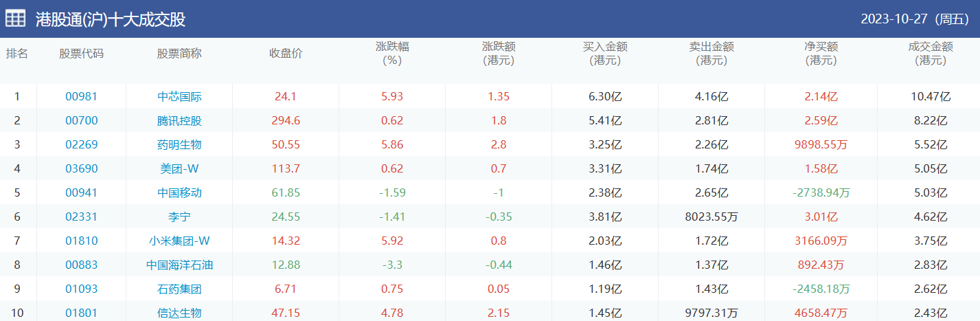Open the 小米集团-W stock name link
This screenshot has height=321, width=980.
[179, 241]
